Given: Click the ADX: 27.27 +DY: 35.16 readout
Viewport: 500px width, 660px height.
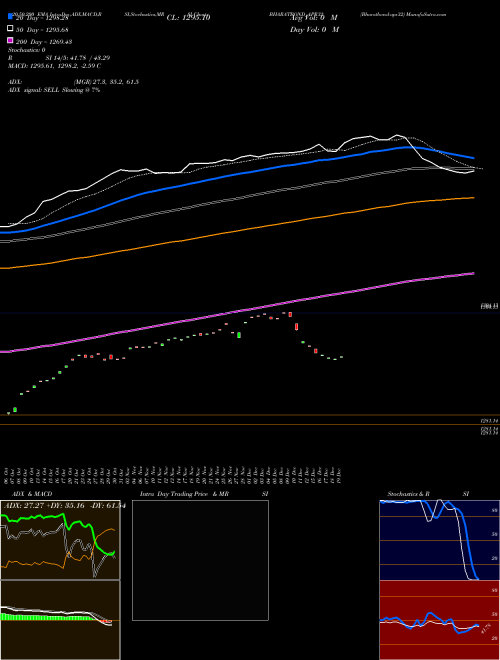Looking at the screenshot, I should point(63,506).
